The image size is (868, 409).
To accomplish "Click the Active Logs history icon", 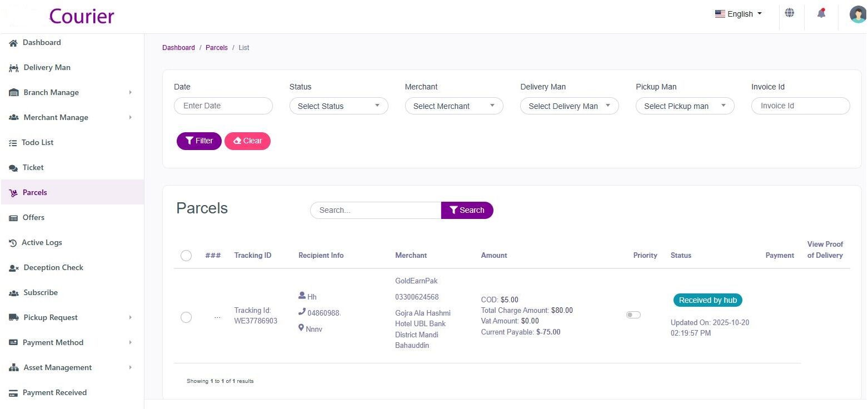I will [x=13, y=243].
